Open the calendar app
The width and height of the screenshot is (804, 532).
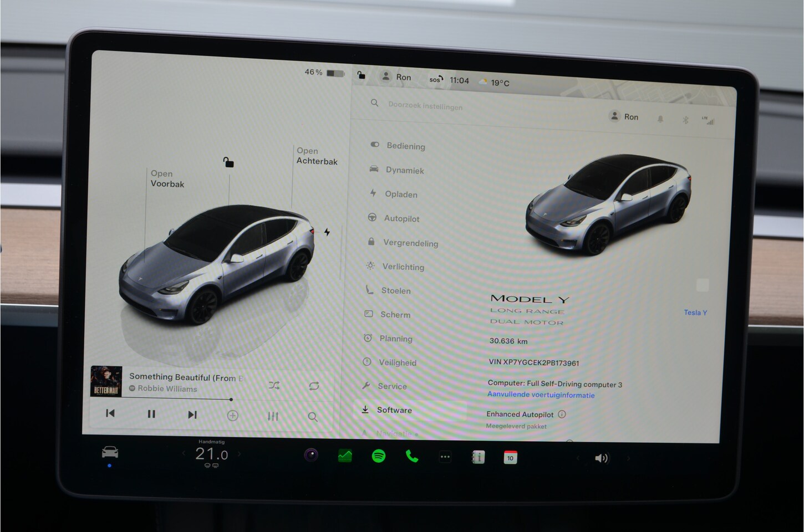coord(511,458)
